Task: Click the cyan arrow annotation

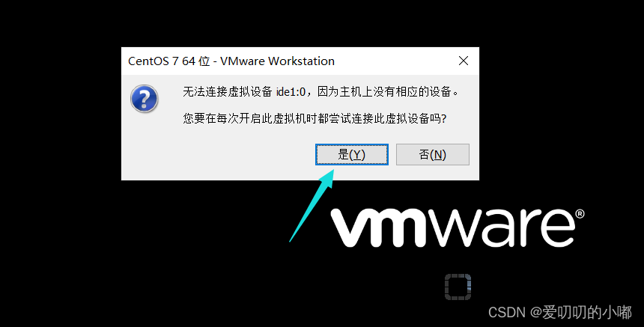Action: tap(312, 206)
